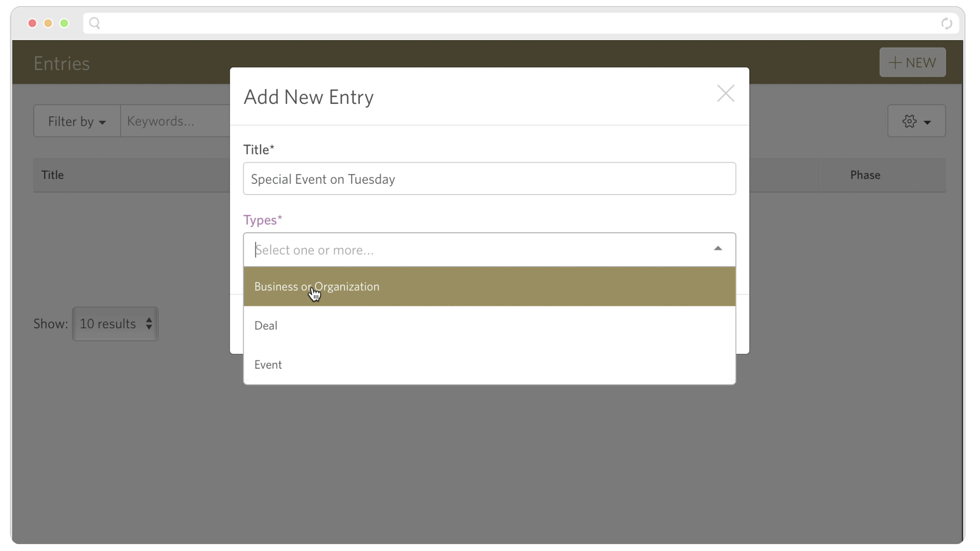Click the Keywords search field

pyautogui.click(x=175, y=121)
